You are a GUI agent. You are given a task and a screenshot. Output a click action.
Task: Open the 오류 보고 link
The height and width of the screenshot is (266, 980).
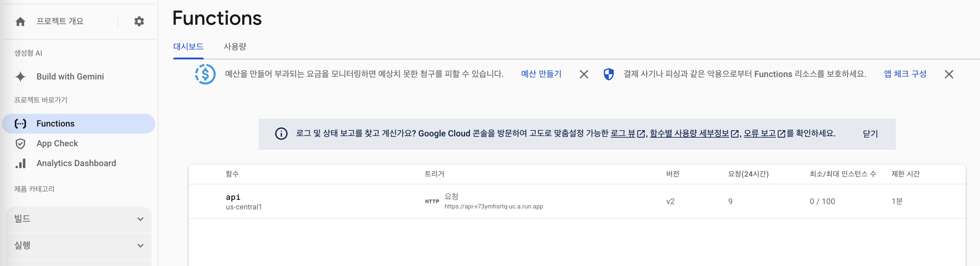point(760,134)
